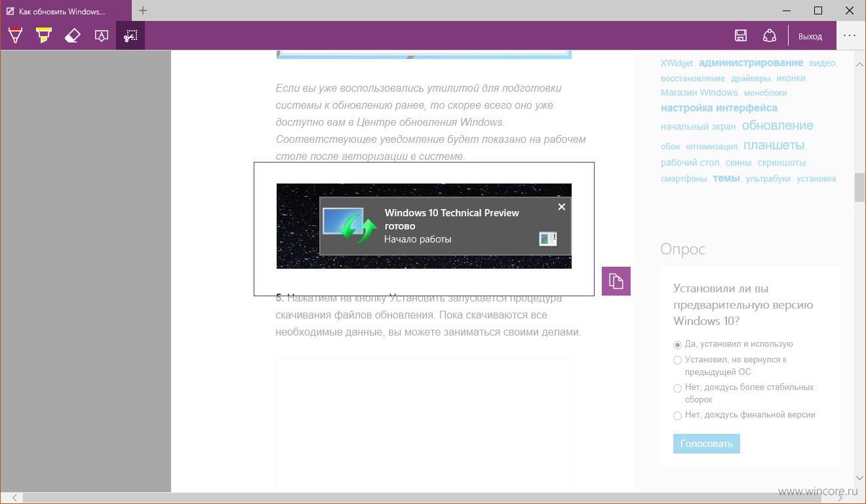Viewport: 866px width, 504px height.
Task: Open the Магазин Windows tag
Action: pos(699,92)
